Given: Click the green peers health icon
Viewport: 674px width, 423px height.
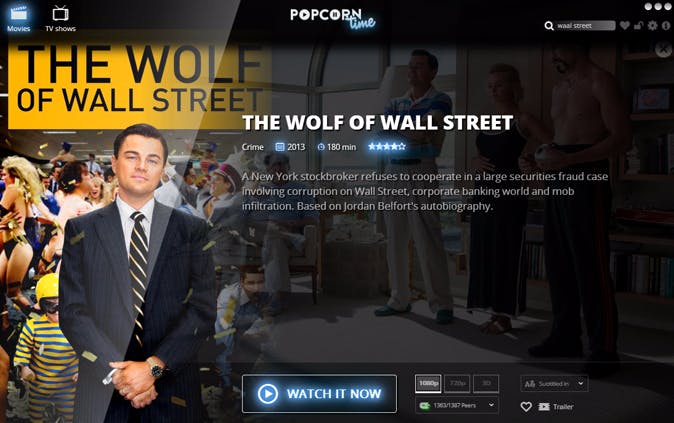Looking at the screenshot, I should tap(425, 405).
